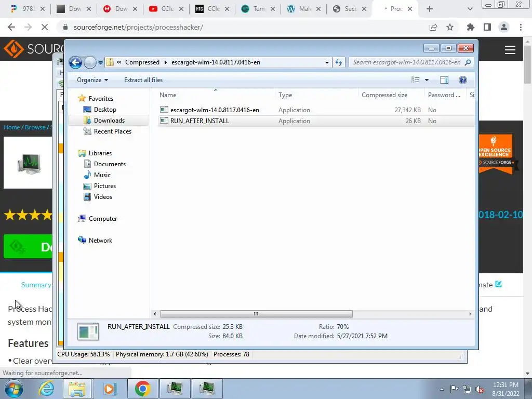Stop loading the page in Chrome
532x399 pixels.
coord(45,27)
